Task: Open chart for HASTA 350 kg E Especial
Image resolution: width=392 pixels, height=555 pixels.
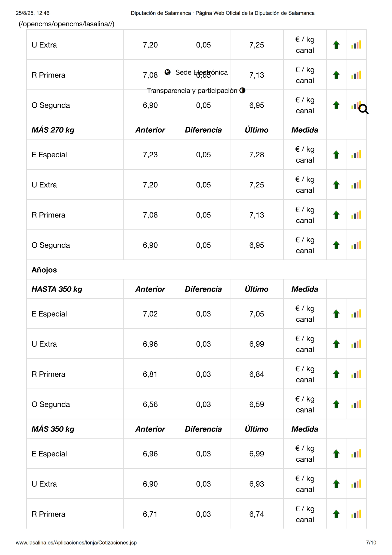Action: point(356,314)
